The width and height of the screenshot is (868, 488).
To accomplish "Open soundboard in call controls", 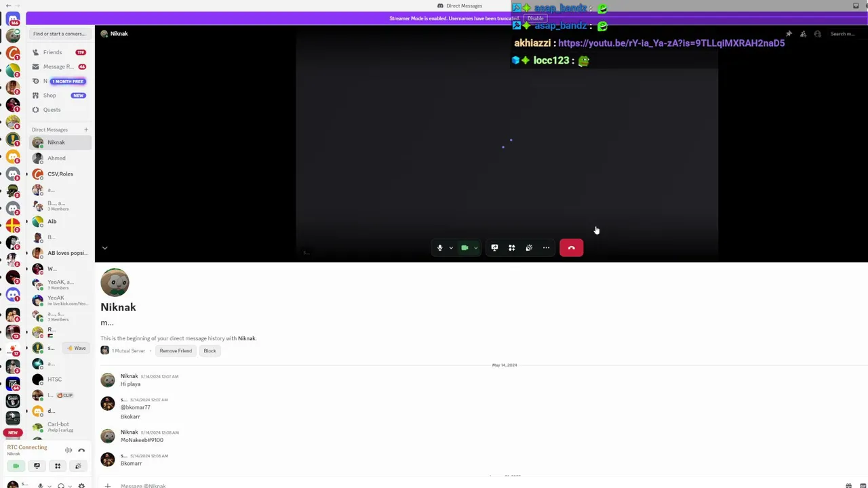I will [x=529, y=248].
